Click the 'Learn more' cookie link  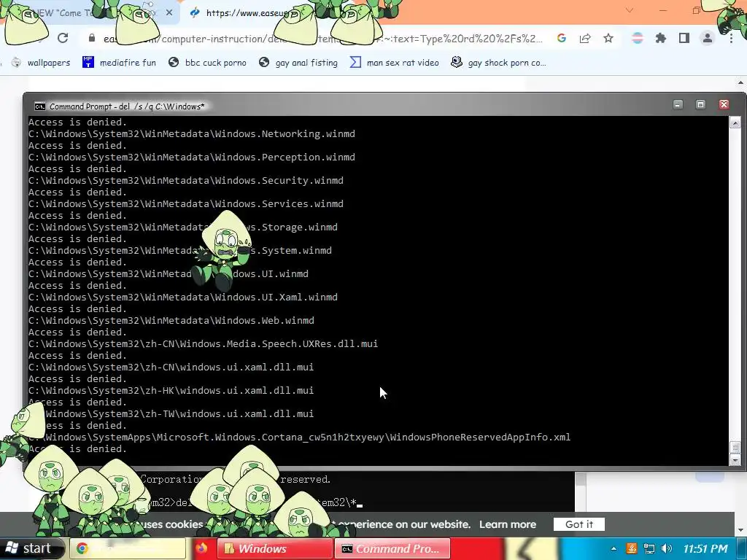(508, 524)
